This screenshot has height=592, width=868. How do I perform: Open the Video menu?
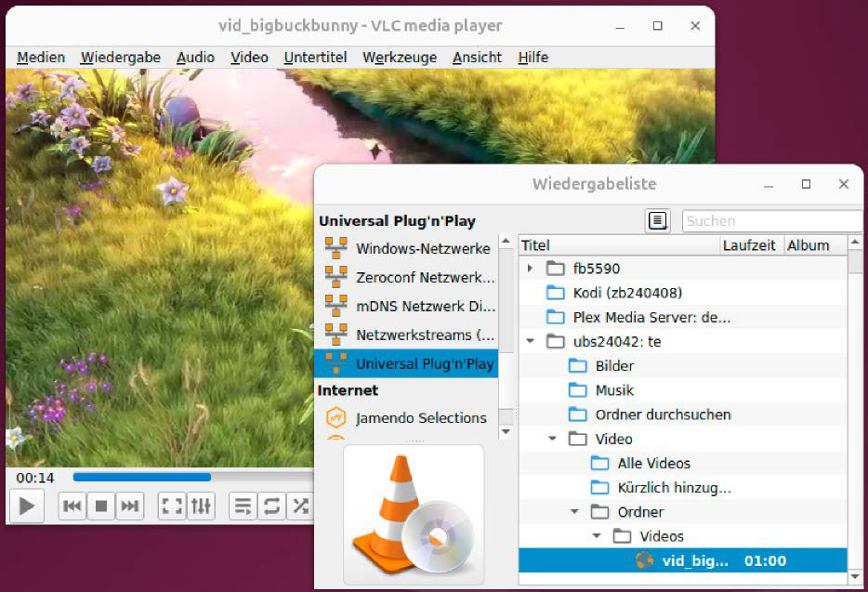coord(250,58)
